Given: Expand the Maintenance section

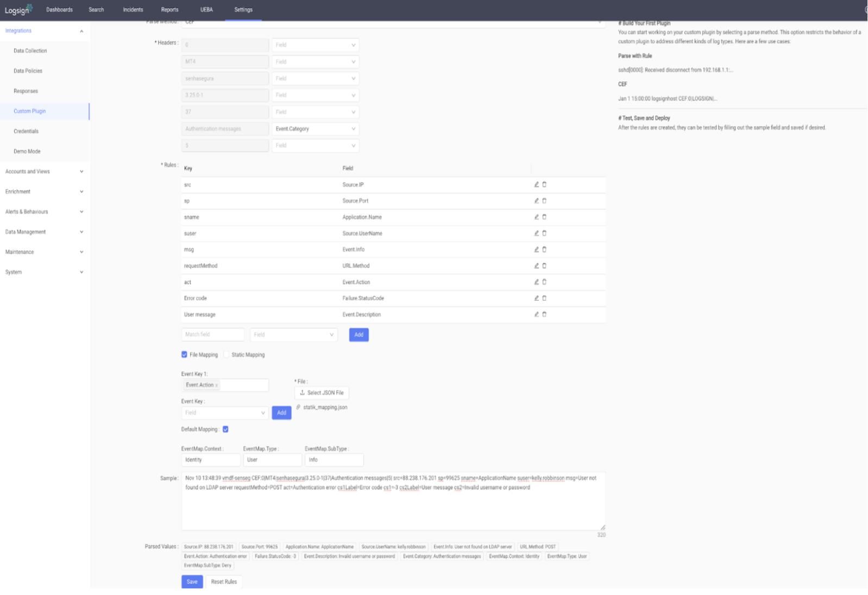Looking at the screenshot, I should (x=45, y=252).
